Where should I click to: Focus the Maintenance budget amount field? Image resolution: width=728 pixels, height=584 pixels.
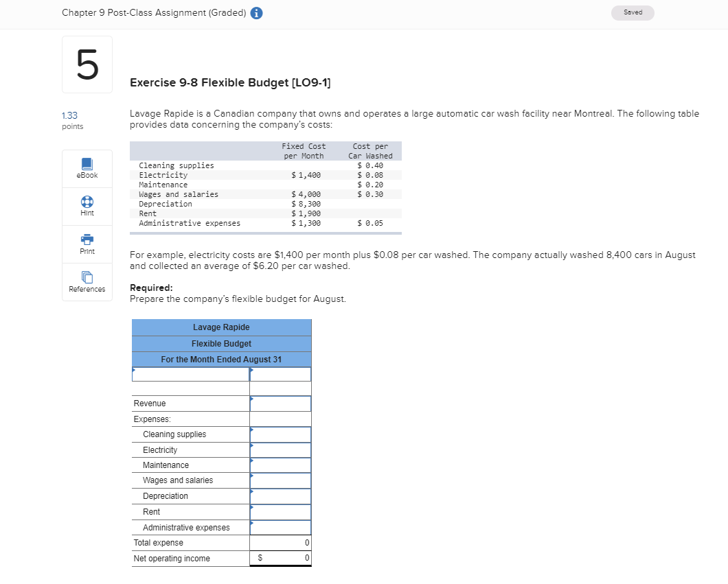point(280,465)
